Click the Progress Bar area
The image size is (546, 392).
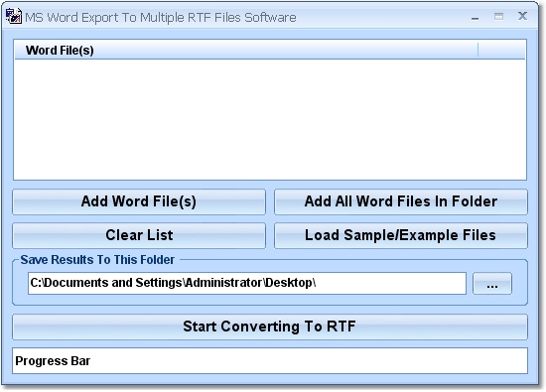[270, 360]
